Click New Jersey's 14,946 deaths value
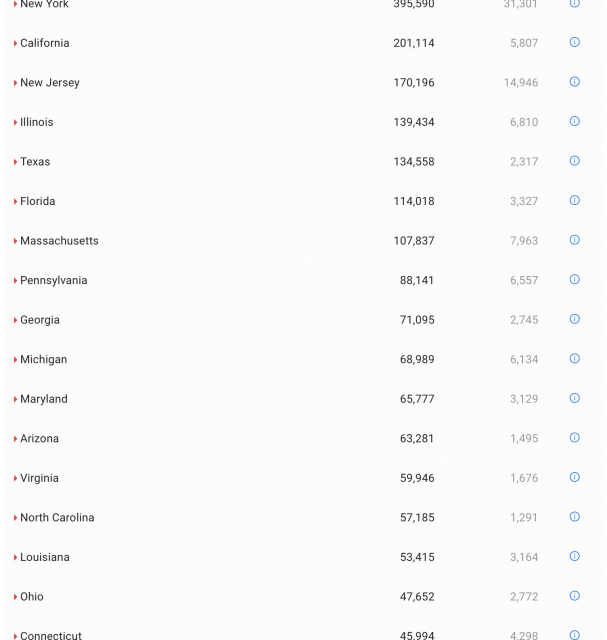This screenshot has width=607, height=640. [x=520, y=83]
